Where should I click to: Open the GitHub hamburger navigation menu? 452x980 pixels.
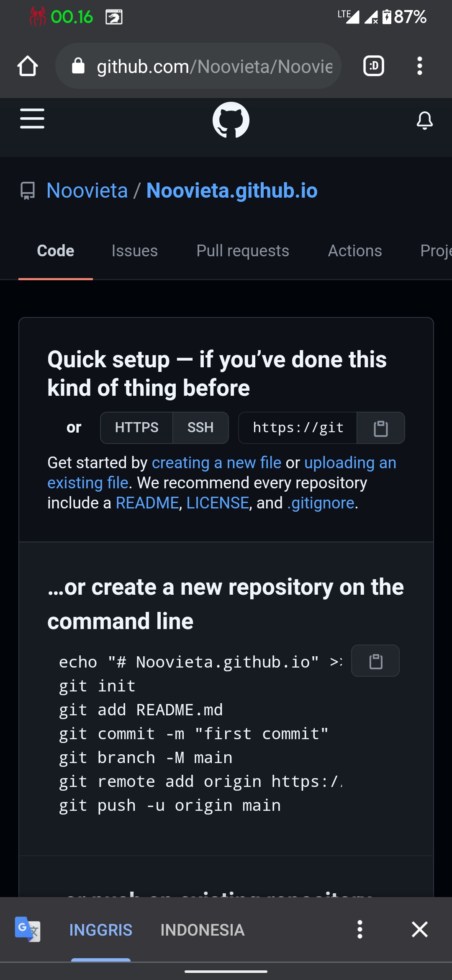(x=32, y=119)
